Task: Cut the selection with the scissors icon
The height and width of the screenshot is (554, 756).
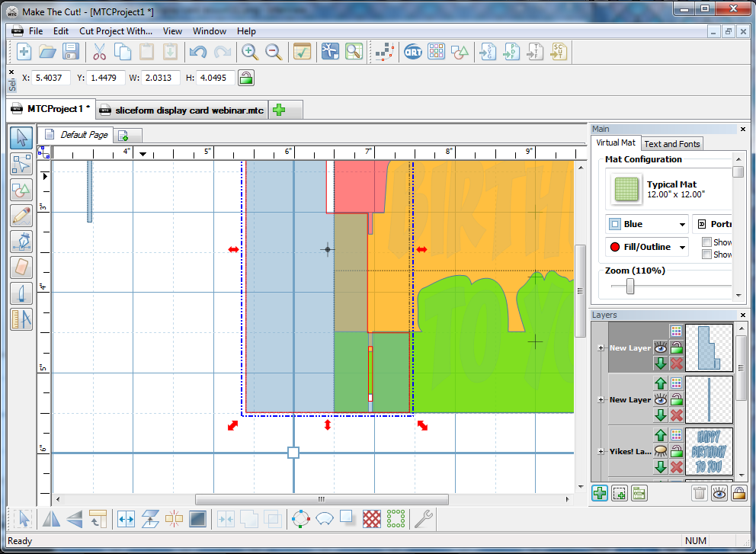Action: click(x=99, y=52)
